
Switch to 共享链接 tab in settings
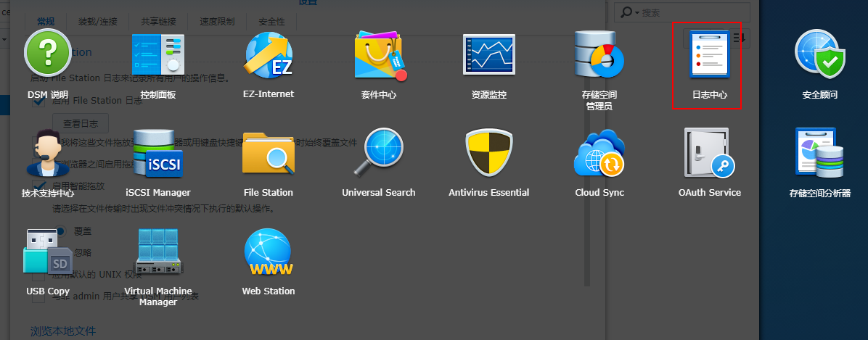158,22
